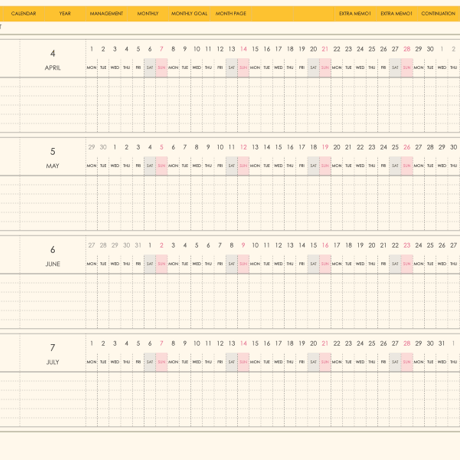Click the large month number 7
This screenshot has width=460, height=460.
point(53,348)
